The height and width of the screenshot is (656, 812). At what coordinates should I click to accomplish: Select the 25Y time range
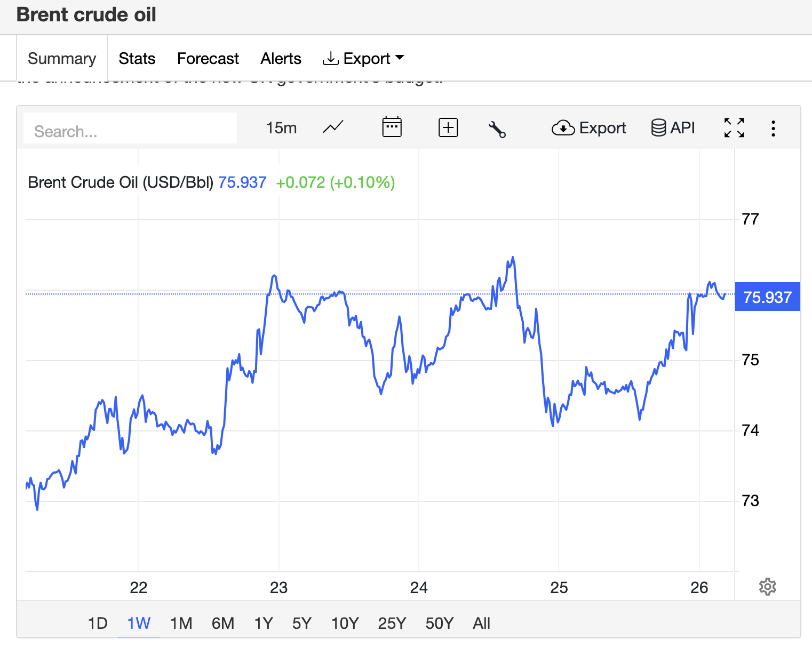click(392, 623)
